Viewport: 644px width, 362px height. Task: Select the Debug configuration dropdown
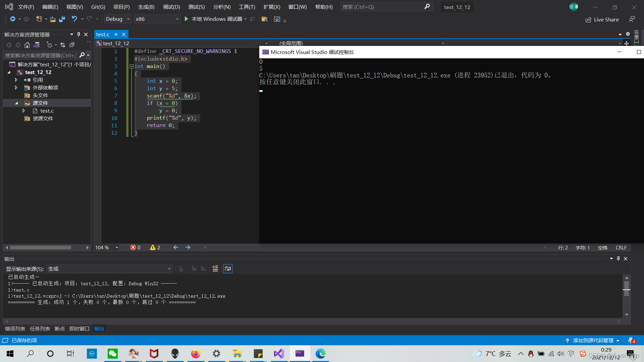(116, 18)
